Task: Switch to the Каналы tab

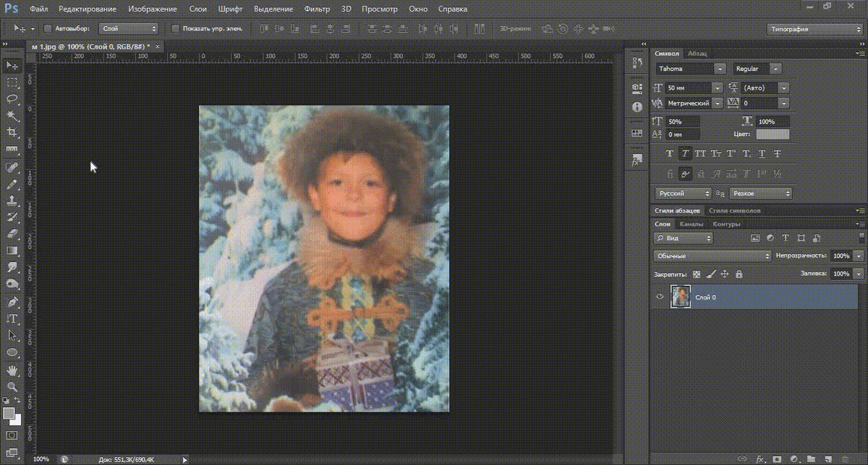Action: pos(691,224)
